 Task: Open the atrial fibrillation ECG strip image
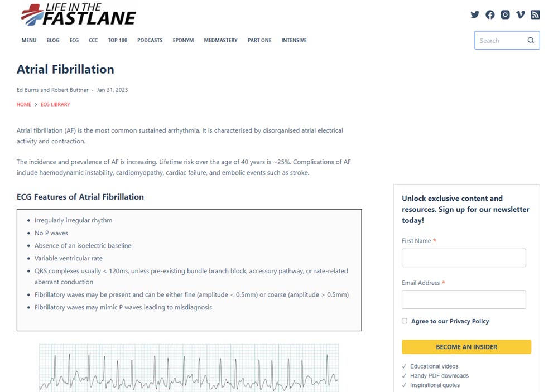[189, 367]
